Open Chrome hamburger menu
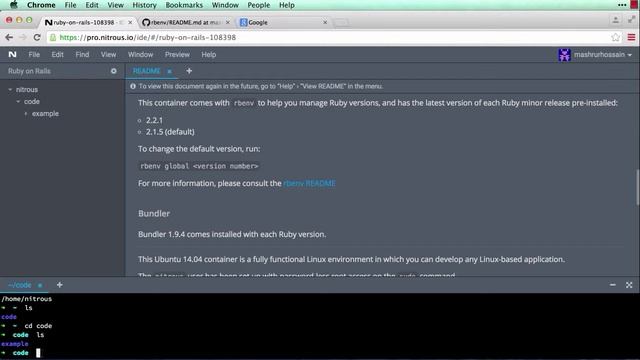 pos(631,38)
